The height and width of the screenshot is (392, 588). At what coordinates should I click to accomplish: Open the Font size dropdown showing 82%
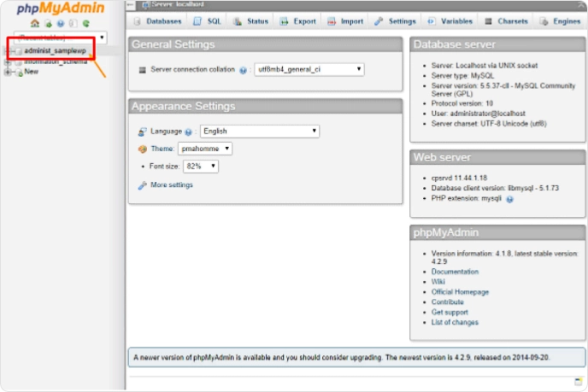(x=201, y=166)
